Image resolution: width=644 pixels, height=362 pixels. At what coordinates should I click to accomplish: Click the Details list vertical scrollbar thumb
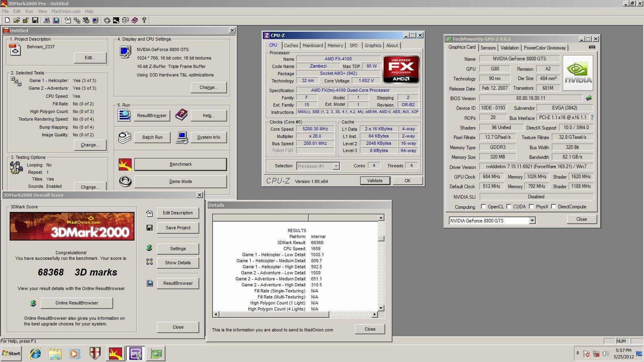381,238
